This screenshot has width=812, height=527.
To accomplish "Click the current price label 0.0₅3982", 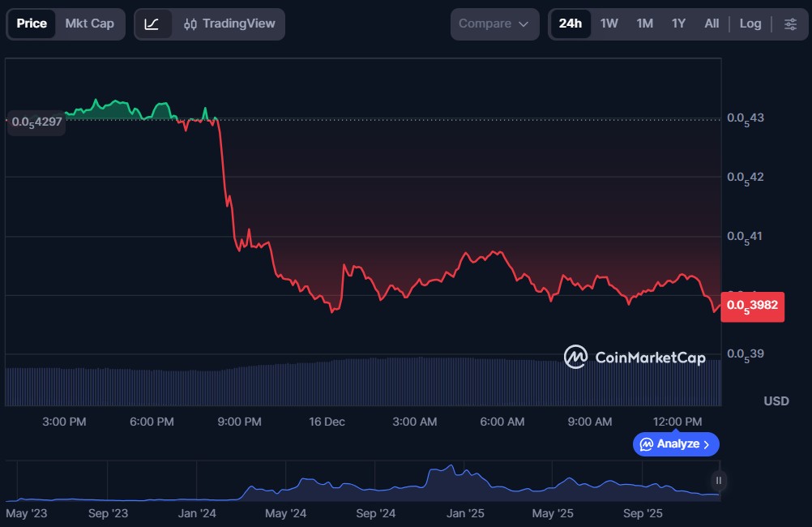I will [x=752, y=306].
